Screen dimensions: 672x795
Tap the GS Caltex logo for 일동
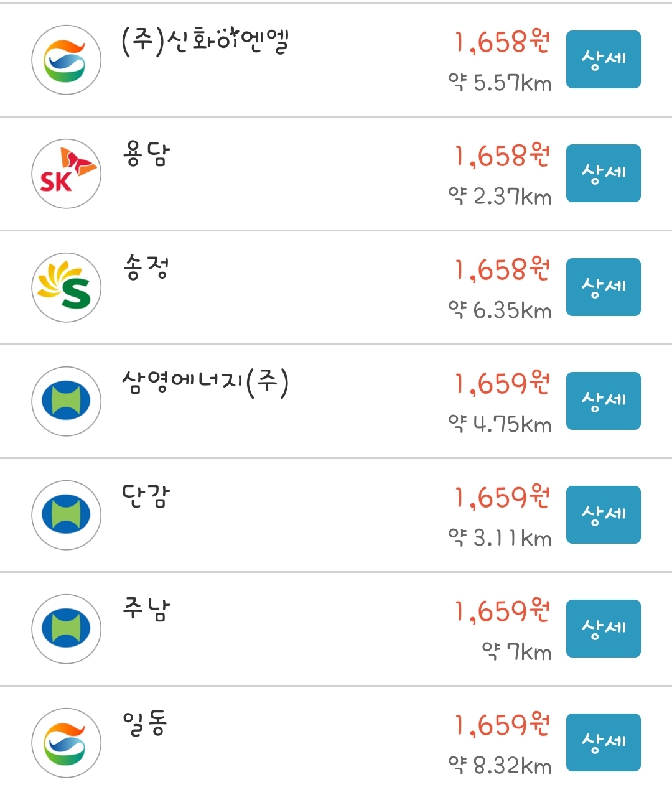coord(66,743)
